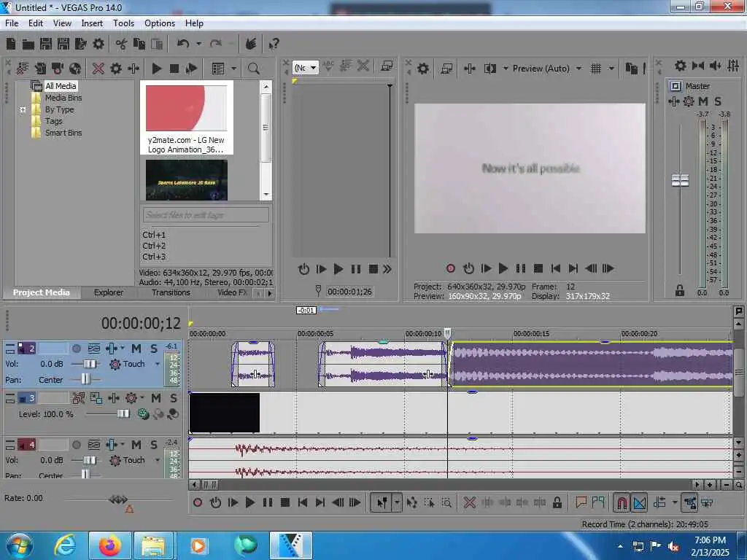The image size is (747, 560).
Task: Click the Normal Edit tool icon
Action: [382, 502]
